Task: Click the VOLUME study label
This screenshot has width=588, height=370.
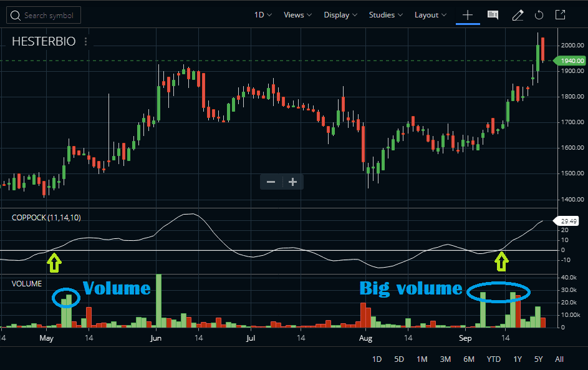Action: coord(27,284)
